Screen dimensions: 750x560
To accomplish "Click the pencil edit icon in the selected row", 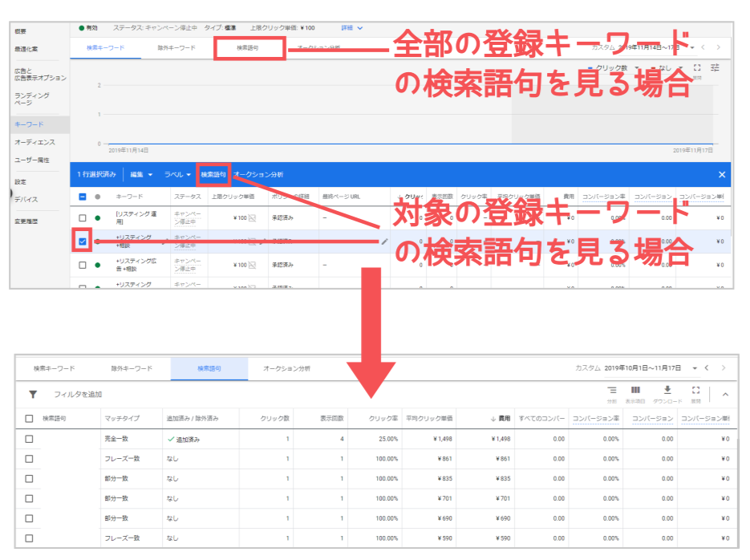I will point(384,241).
